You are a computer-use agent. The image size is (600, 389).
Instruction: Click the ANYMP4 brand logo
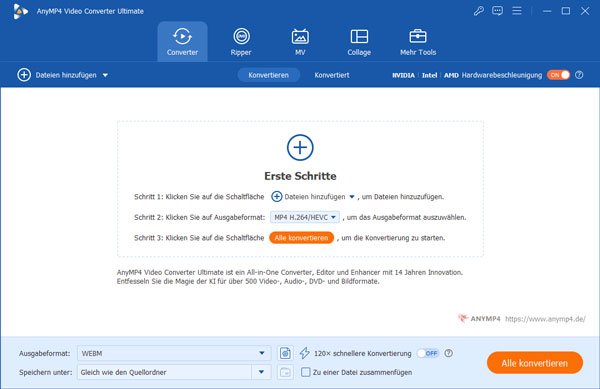479,319
